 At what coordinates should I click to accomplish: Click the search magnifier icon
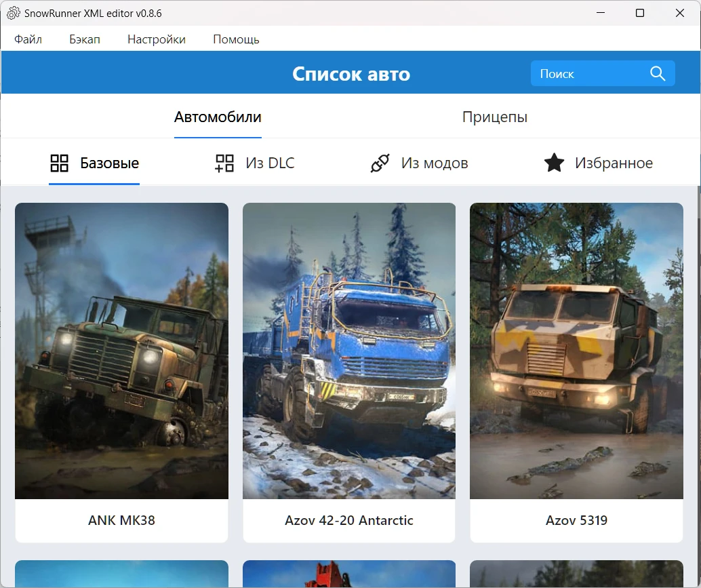click(x=657, y=73)
